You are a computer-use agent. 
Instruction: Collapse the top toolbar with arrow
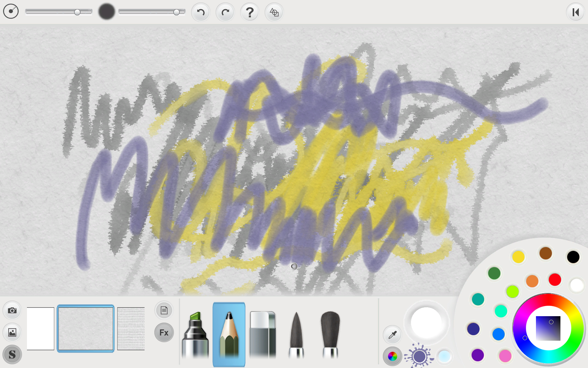tap(575, 12)
